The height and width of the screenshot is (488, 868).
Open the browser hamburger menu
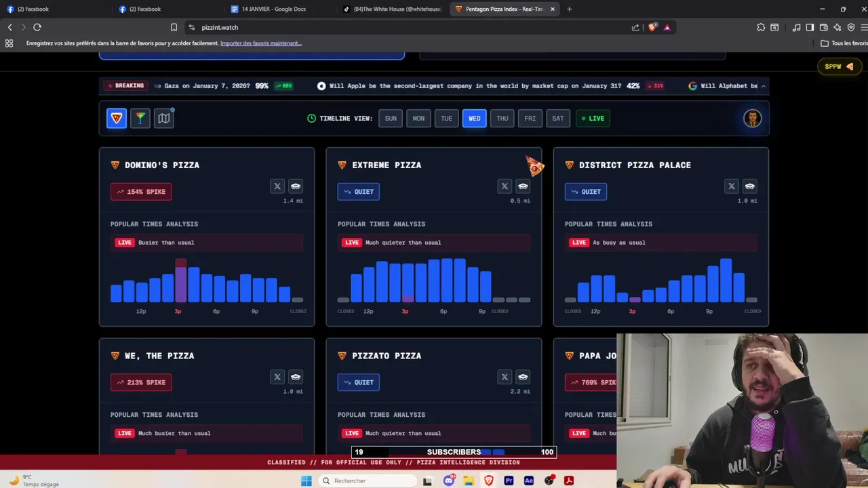coord(865,27)
